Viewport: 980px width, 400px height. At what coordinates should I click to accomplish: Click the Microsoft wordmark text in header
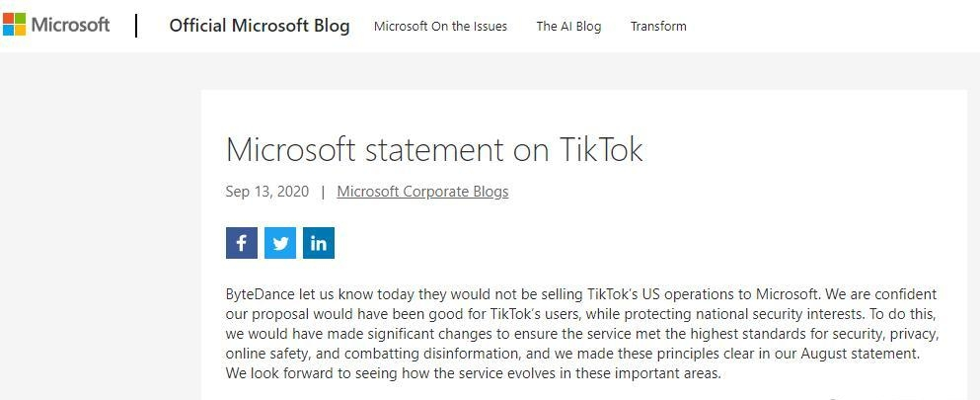[x=70, y=25]
